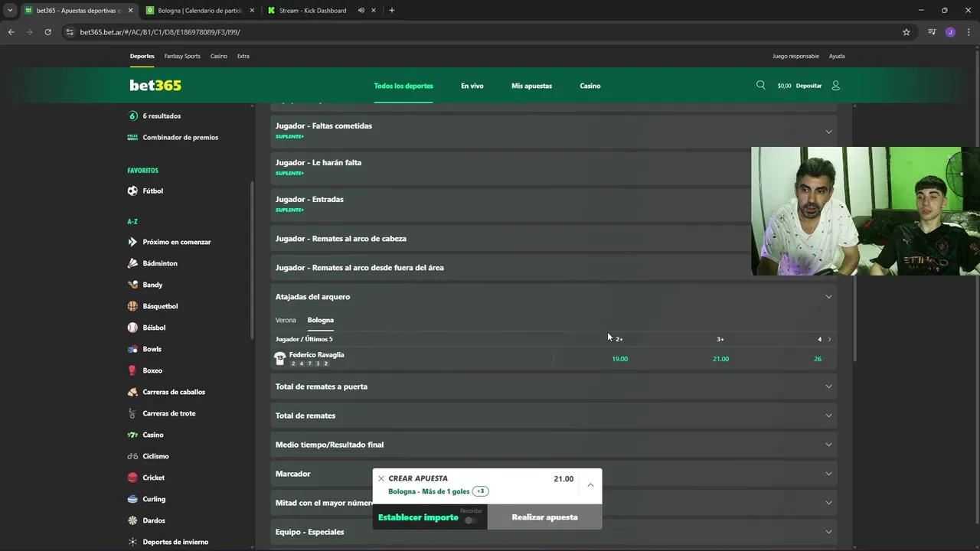Expand Jugador - Le harán falta section
Screen dimensions: 980x551
[x=554, y=167]
